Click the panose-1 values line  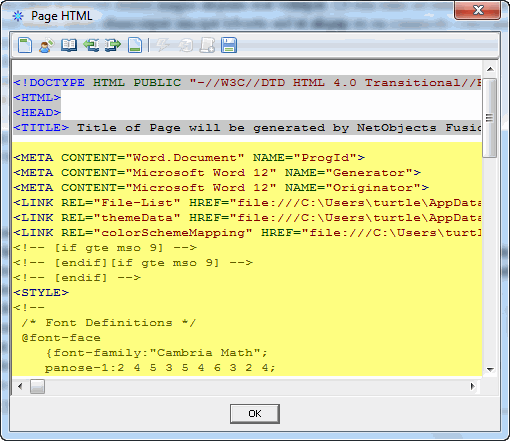click(160, 368)
